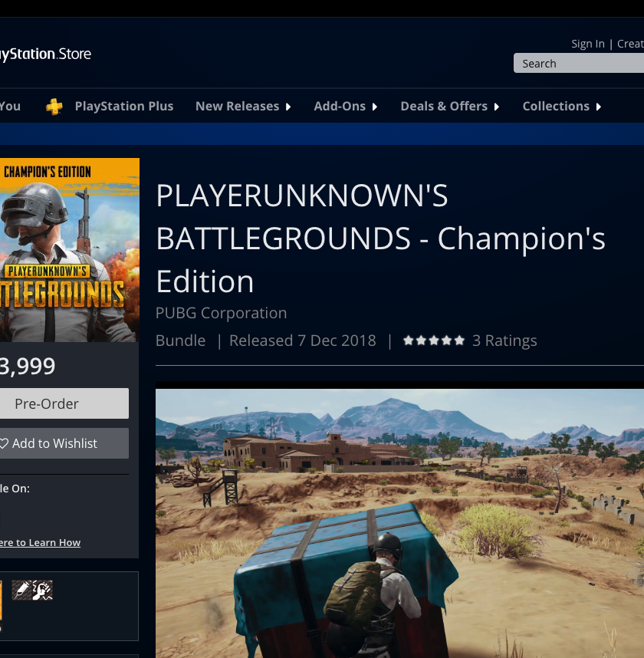Open the PlayStation Plus menu item

click(123, 107)
